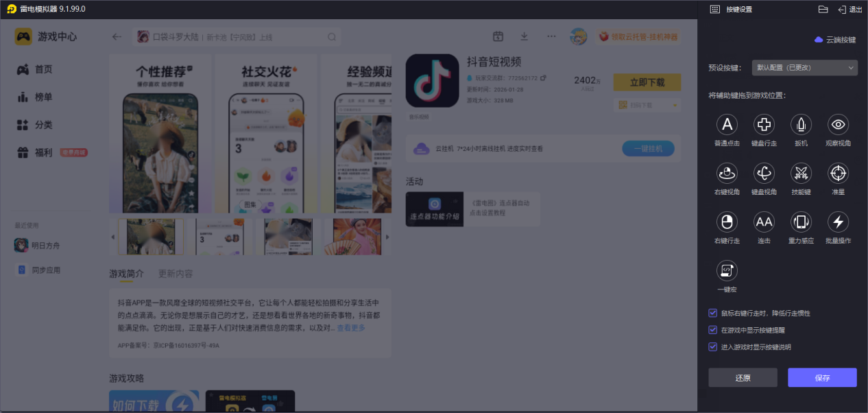Select the 连击 AA combo icon
Image resolution: width=868 pixels, height=413 pixels.
click(764, 222)
